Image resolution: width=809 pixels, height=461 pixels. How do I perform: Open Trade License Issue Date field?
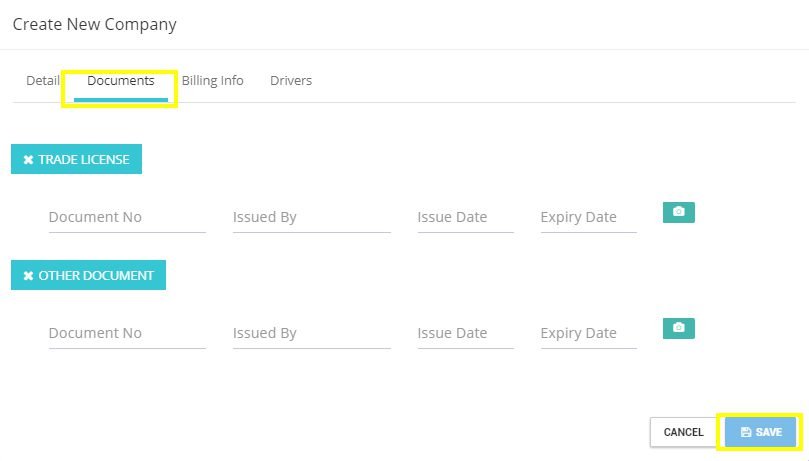point(465,218)
